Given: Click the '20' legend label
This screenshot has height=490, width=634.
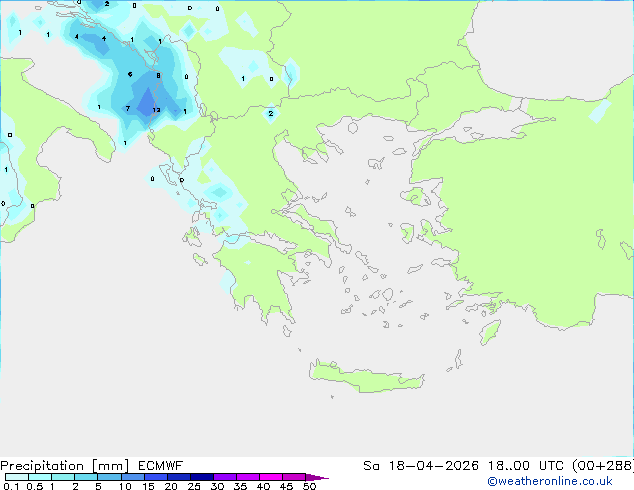Looking at the screenshot, I should pos(171,486).
